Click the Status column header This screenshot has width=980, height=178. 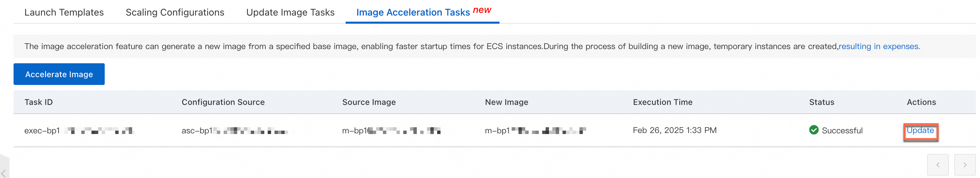(x=821, y=102)
